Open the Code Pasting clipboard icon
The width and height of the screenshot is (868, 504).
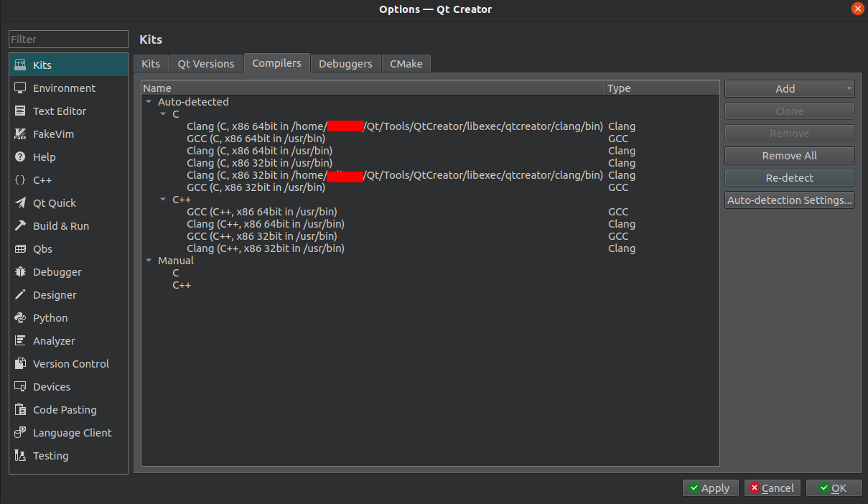(20, 410)
